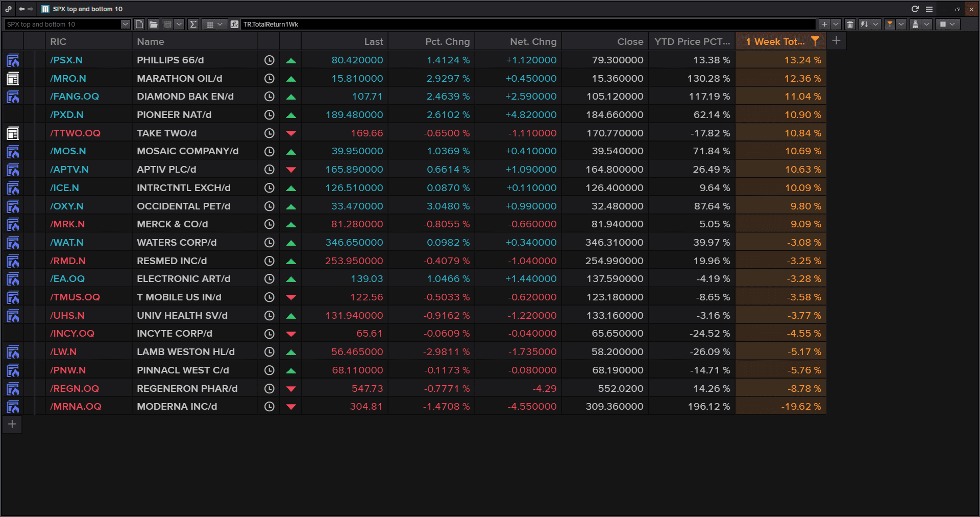
Task: Open the /PSX.N link
Action: tap(66, 60)
